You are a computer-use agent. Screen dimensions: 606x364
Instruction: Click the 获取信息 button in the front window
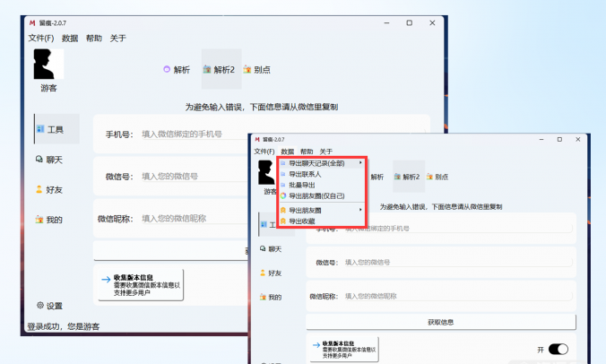pyautogui.click(x=441, y=322)
